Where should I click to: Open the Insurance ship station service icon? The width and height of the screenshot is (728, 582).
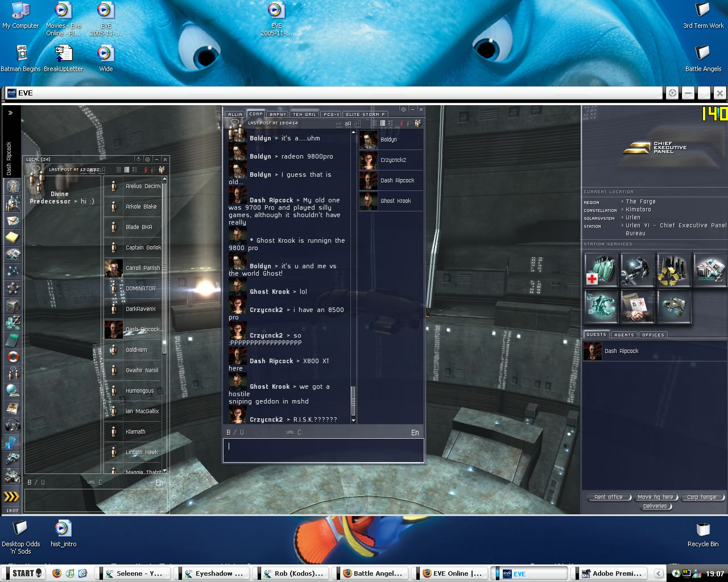point(673,306)
